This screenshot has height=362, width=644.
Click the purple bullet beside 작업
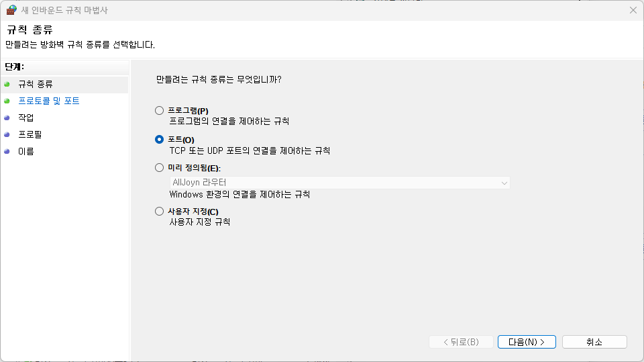tap(7, 118)
